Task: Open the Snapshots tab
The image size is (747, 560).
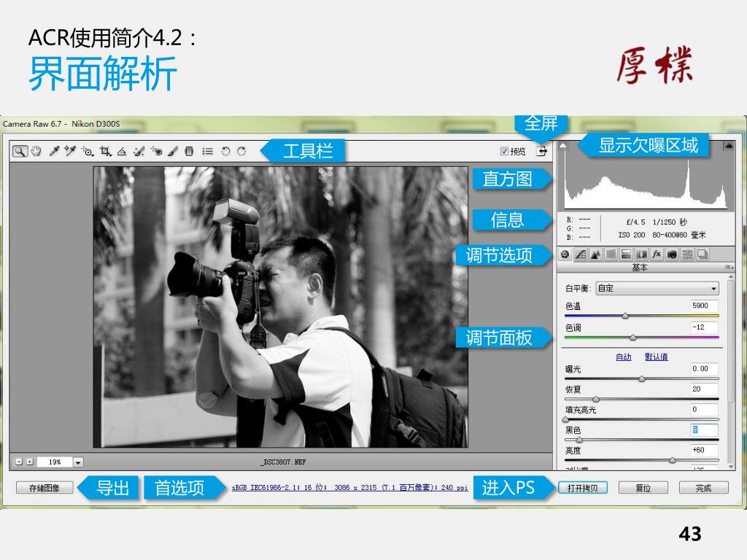Action: pos(703,254)
